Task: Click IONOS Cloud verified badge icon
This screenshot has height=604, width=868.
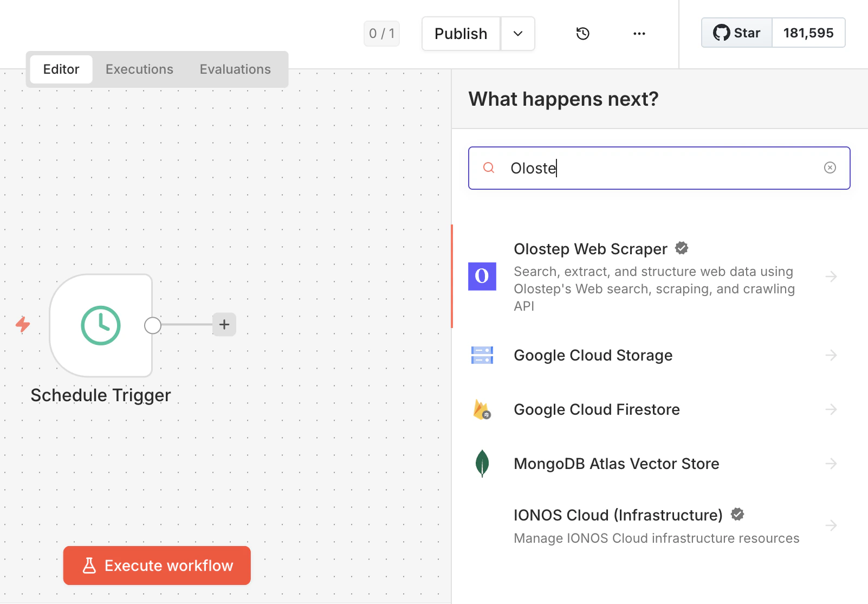Action: click(x=737, y=514)
